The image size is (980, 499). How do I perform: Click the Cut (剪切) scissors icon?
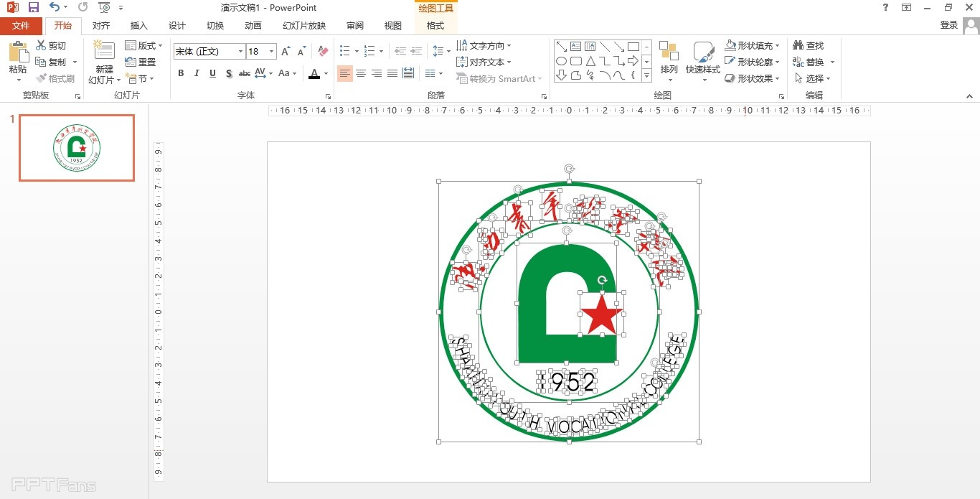42,46
